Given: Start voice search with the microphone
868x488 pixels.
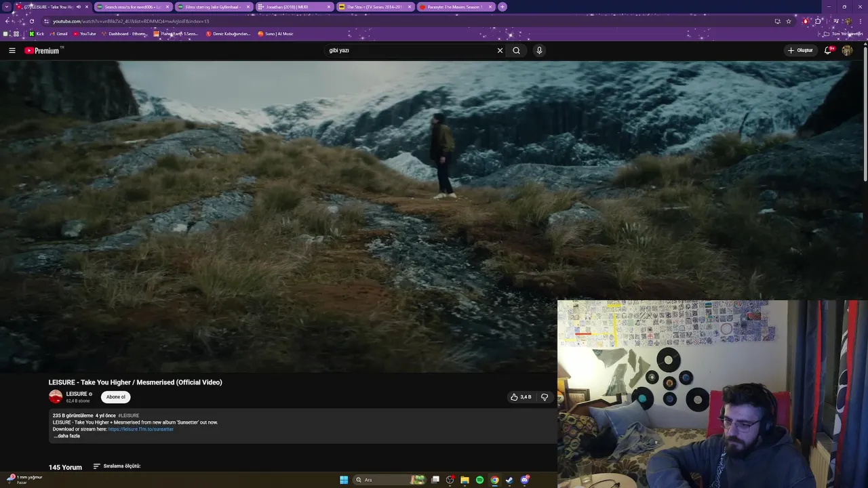Looking at the screenshot, I should [x=539, y=50].
